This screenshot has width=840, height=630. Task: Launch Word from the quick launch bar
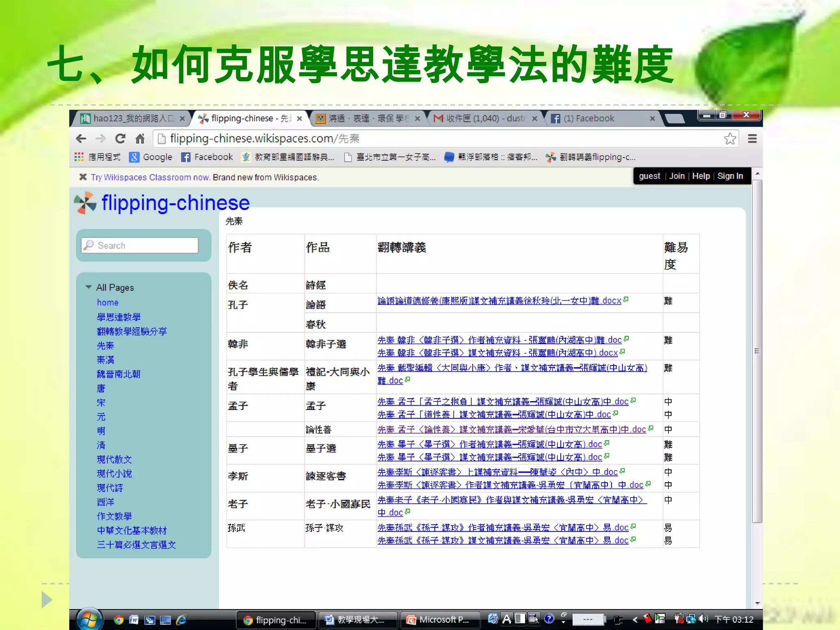134,620
